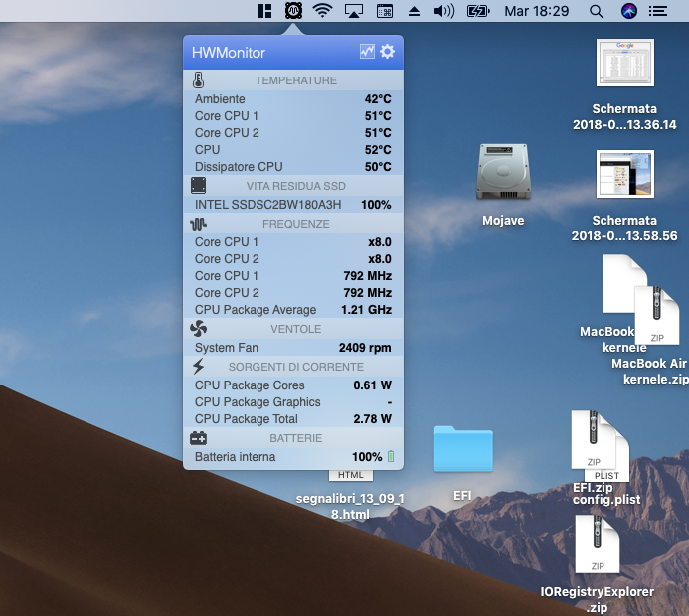The height and width of the screenshot is (616, 689).
Task: Click the INTEL SSDSC2BW180A3H row
Action: [293, 204]
